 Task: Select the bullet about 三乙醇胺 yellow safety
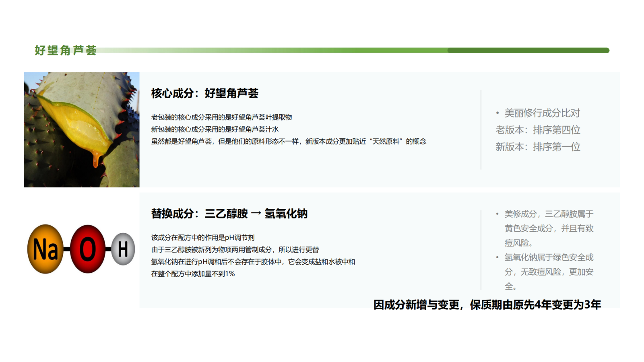point(549,228)
